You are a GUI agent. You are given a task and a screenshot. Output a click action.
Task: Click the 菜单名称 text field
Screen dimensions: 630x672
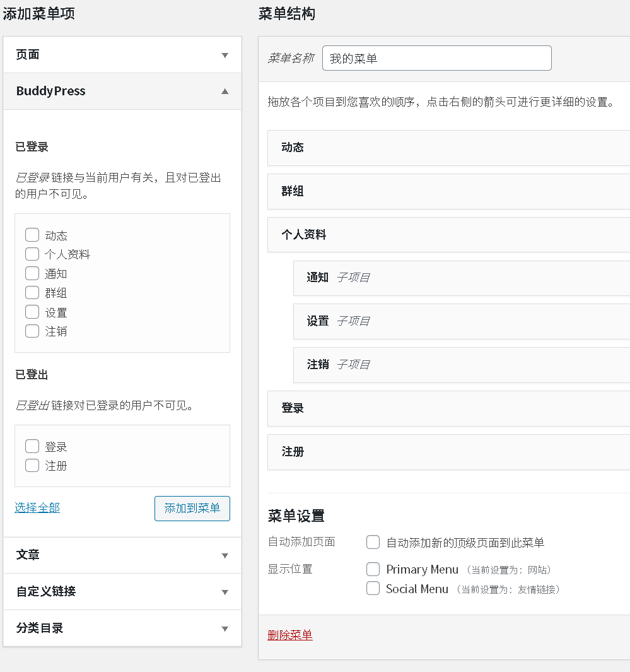(x=436, y=59)
